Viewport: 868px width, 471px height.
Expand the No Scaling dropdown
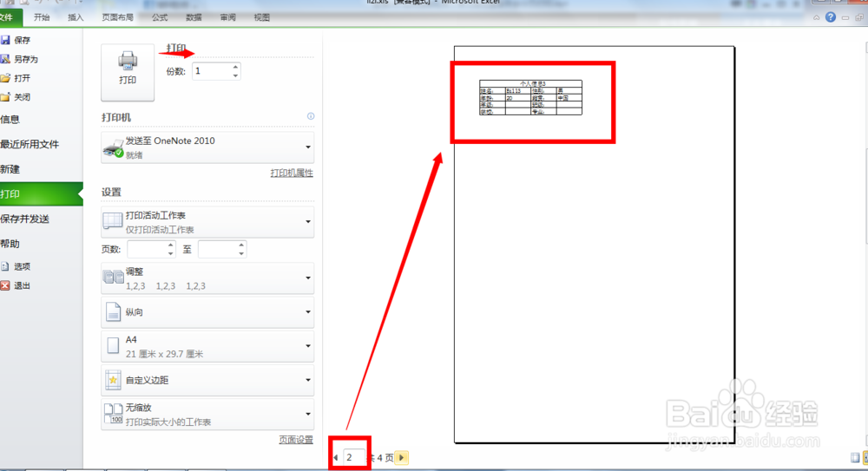(207, 415)
